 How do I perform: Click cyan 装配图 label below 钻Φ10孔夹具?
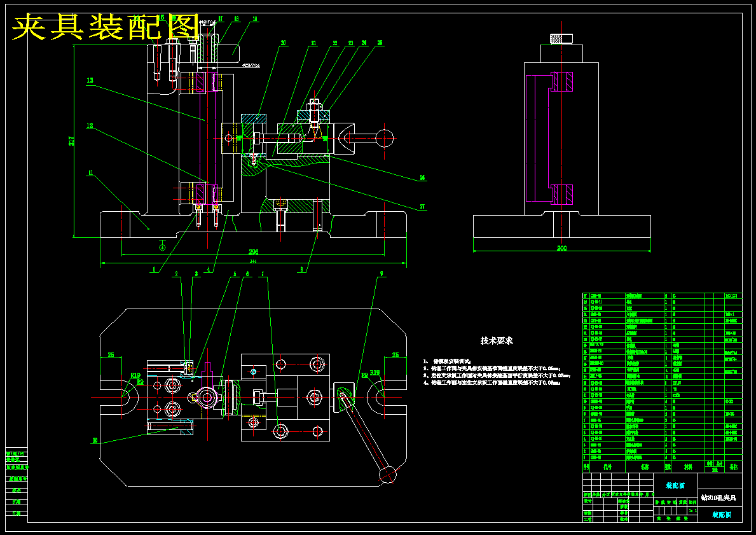(x=721, y=515)
